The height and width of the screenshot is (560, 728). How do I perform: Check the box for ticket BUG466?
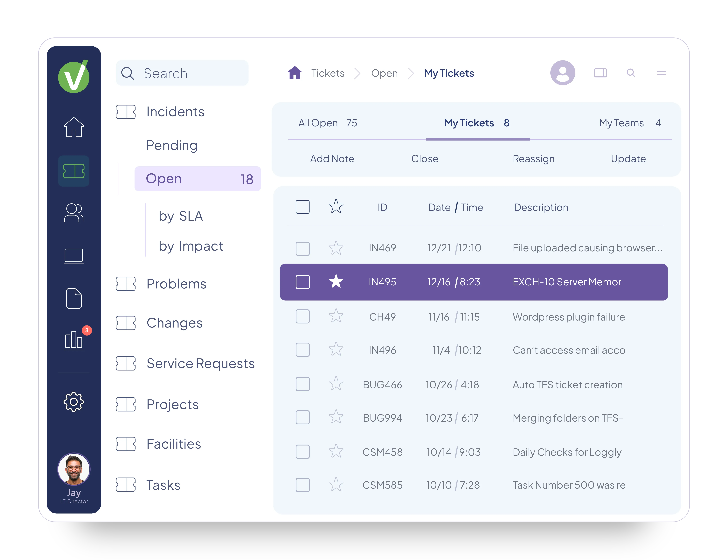[x=303, y=384]
